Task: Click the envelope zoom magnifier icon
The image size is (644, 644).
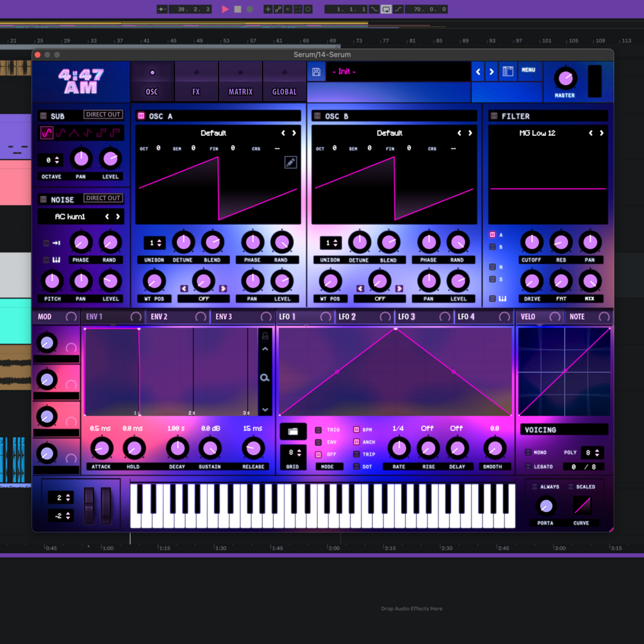Action: (x=265, y=377)
